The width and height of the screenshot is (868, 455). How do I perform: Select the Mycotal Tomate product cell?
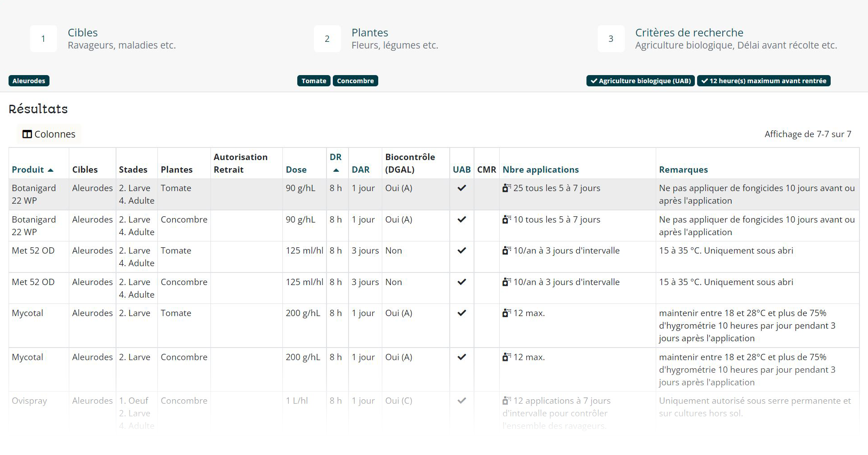[27, 313]
